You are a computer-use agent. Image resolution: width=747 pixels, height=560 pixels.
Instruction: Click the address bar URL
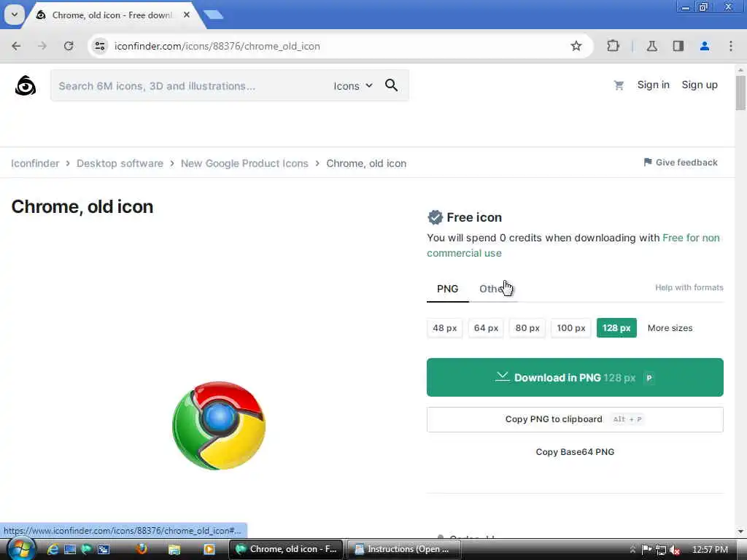click(217, 46)
